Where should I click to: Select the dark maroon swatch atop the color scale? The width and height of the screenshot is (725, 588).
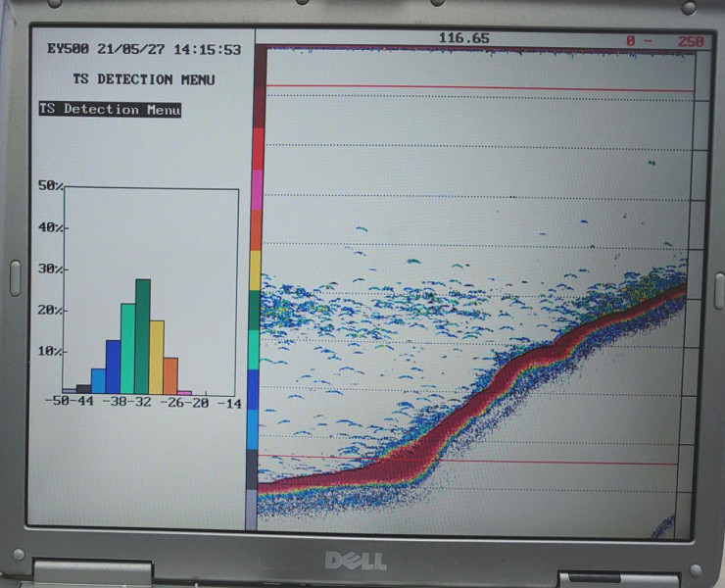tap(259, 106)
